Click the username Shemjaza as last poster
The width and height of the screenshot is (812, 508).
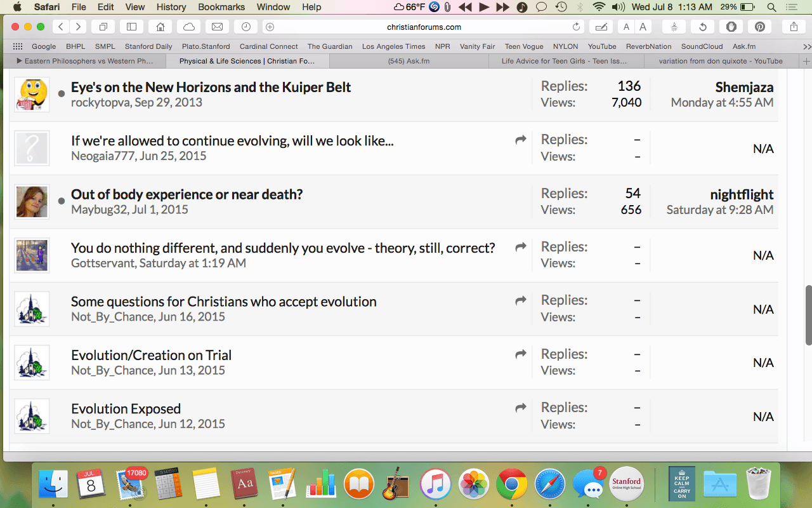(x=744, y=87)
